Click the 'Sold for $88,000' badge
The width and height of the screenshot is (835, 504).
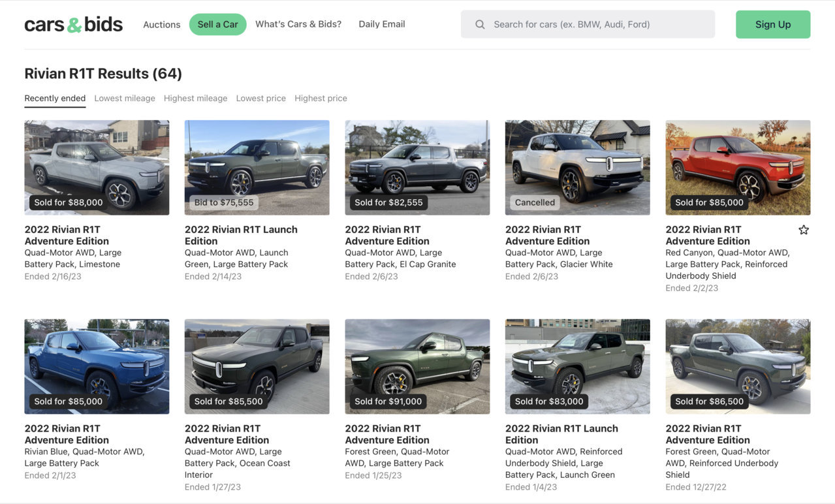(x=69, y=202)
